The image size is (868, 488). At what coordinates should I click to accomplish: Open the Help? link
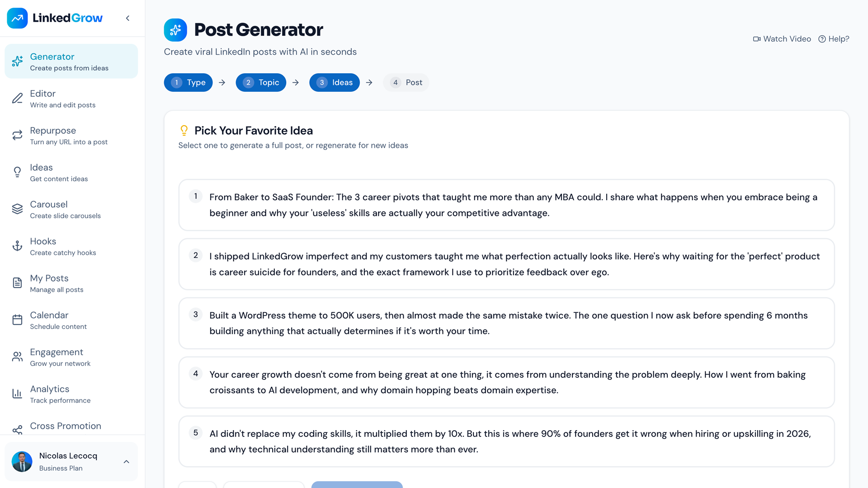tap(834, 39)
